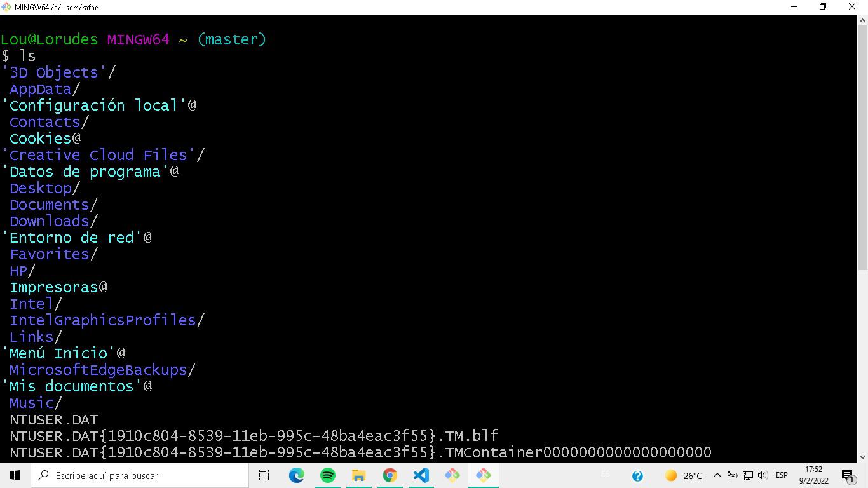Open the network status tray icon
Viewport: 868px width, 488px height.
[x=747, y=475]
